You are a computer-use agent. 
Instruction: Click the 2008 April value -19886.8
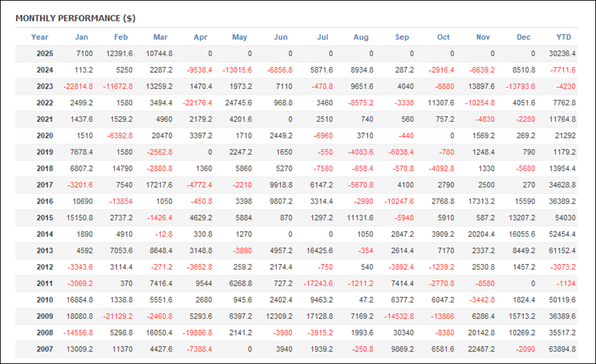click(197, 333)
